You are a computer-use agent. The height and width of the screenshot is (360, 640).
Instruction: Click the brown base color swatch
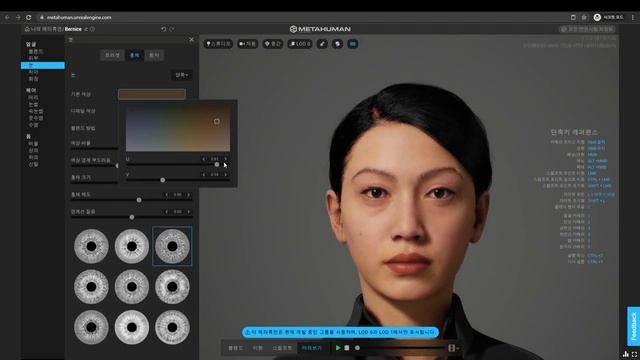[x=152, y=94]
